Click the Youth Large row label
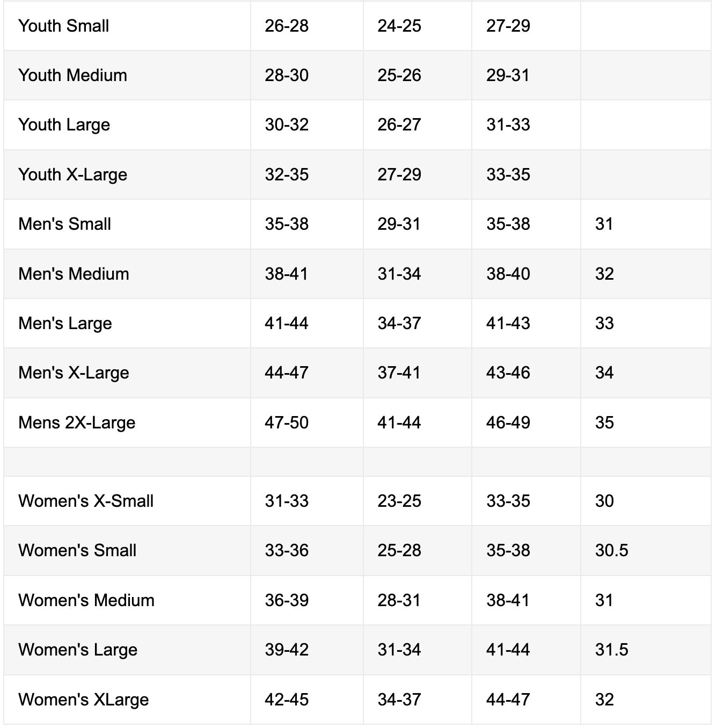The width and height of the screenshot is (716, 728). (x=64, y=125)
